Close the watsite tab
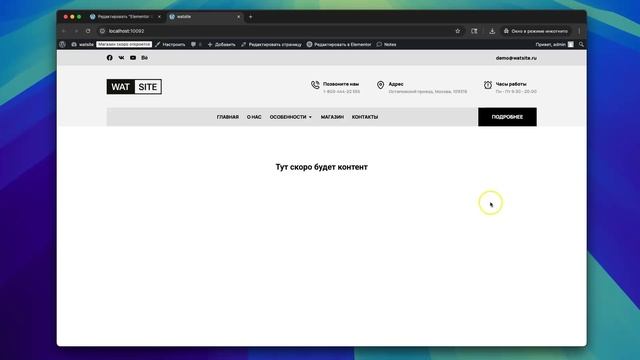Viewport: 640px width, 360px height. (239, 17)
